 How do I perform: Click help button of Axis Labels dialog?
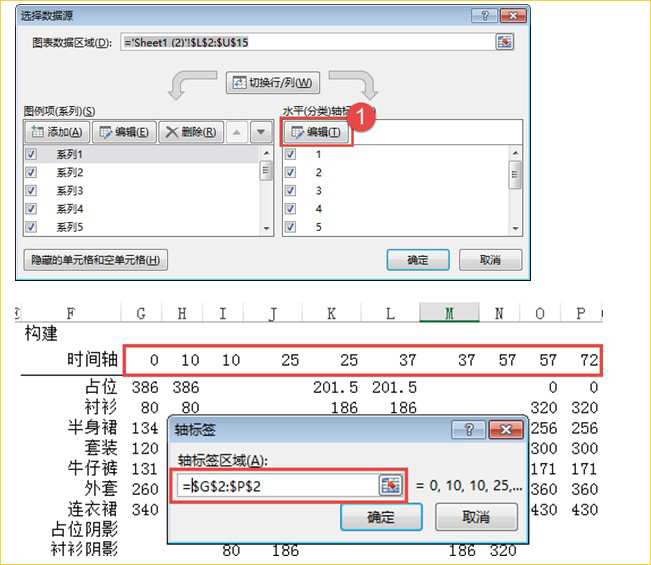pos(469,429)
